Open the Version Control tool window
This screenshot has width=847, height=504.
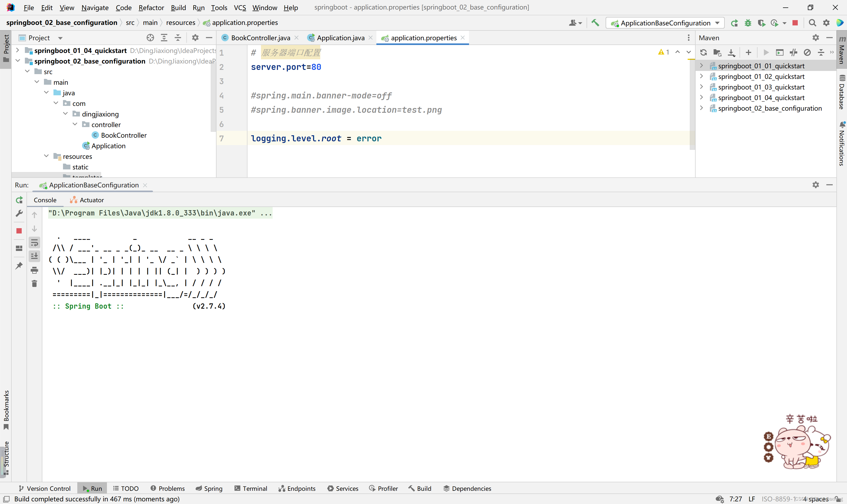(x=44, y=488)
